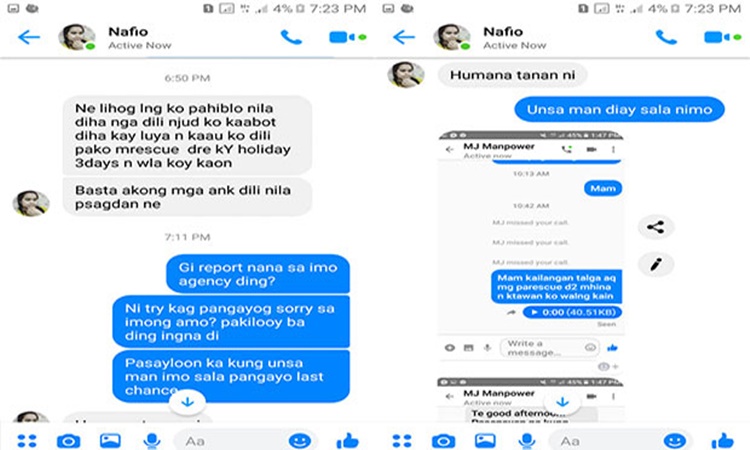Image resolution: width=750 pixels, height=450 pixels.
Task: Start a voice call in the left chat
Action: (291, 37)
